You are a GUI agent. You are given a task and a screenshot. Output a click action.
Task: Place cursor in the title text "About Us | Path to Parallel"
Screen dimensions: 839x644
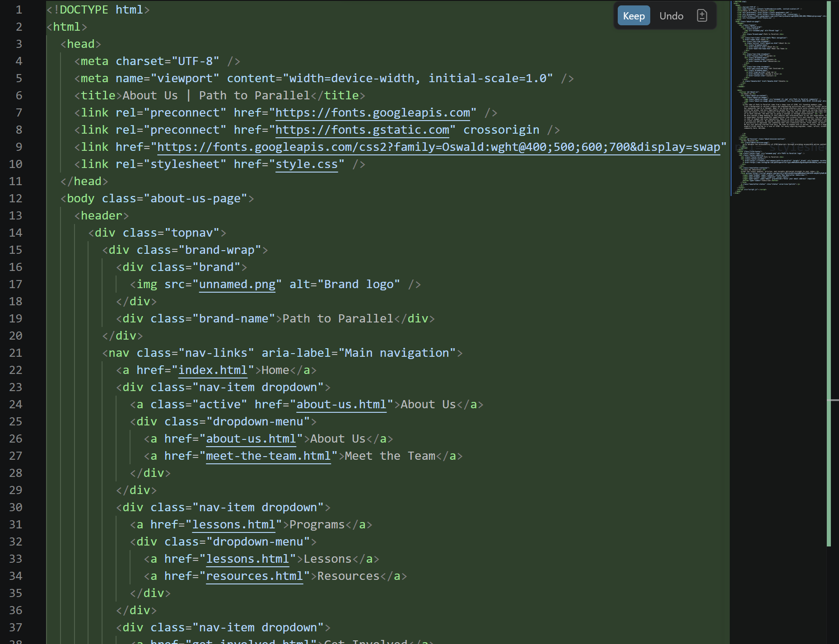pos(216,95)
